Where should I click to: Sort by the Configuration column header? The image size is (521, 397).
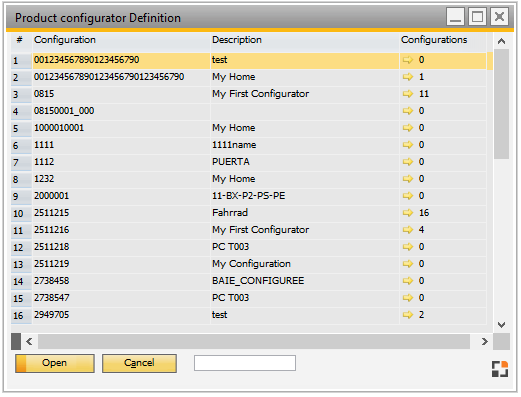[121, 40]
